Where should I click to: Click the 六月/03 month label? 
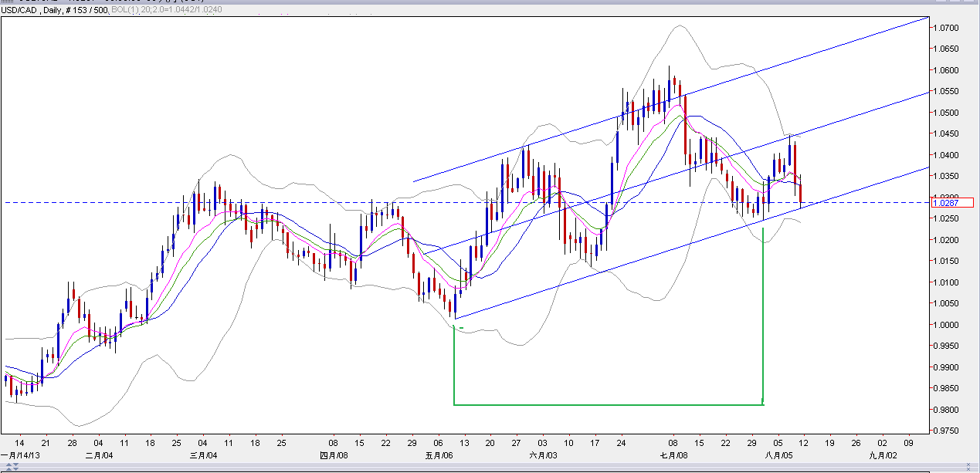[x=543, y=455]
